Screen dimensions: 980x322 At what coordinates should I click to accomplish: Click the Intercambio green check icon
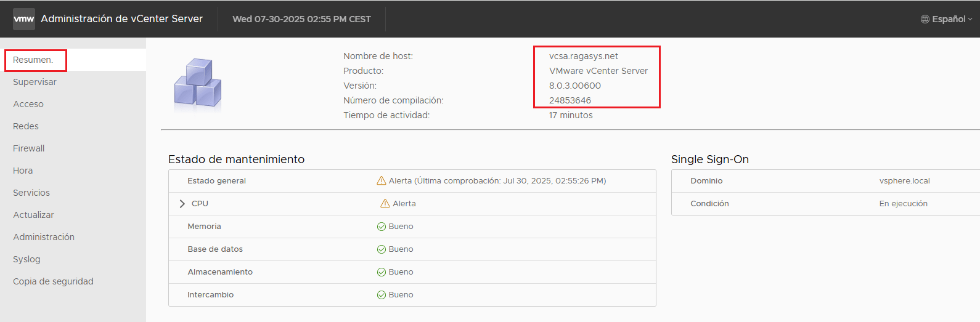click(382, 295)
